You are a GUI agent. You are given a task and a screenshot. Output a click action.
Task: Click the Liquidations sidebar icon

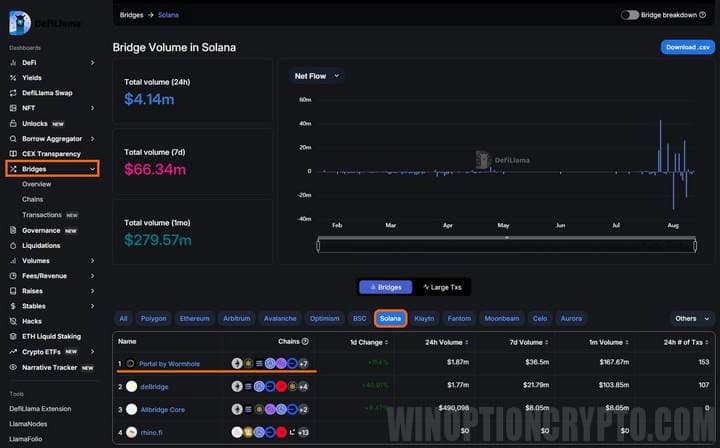click(x=14, y=245)
